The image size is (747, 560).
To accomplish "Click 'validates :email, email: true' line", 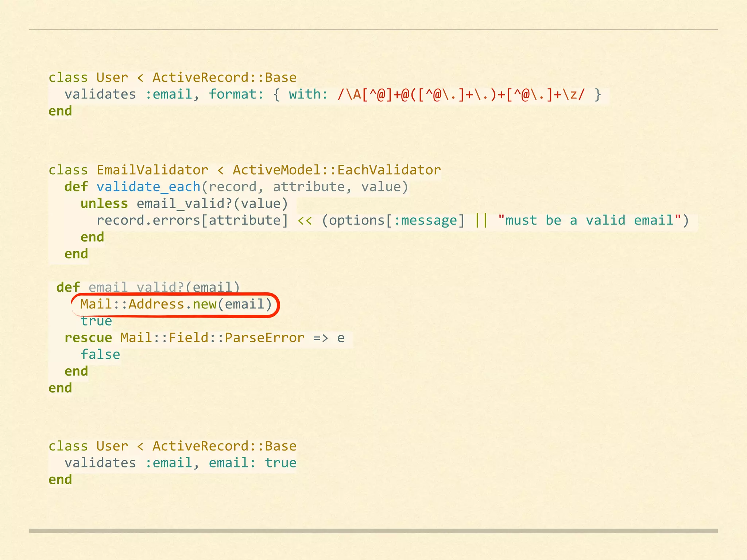I will click(181, 463).
